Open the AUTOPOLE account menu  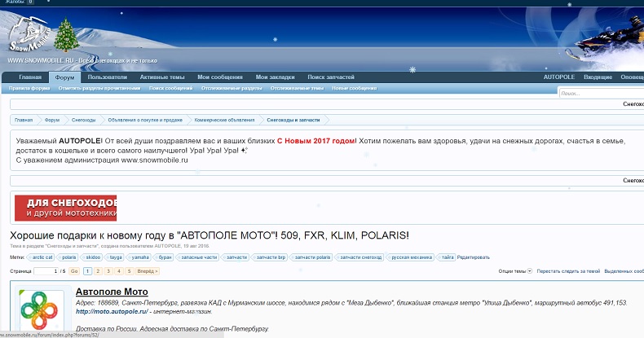[559, 77]
